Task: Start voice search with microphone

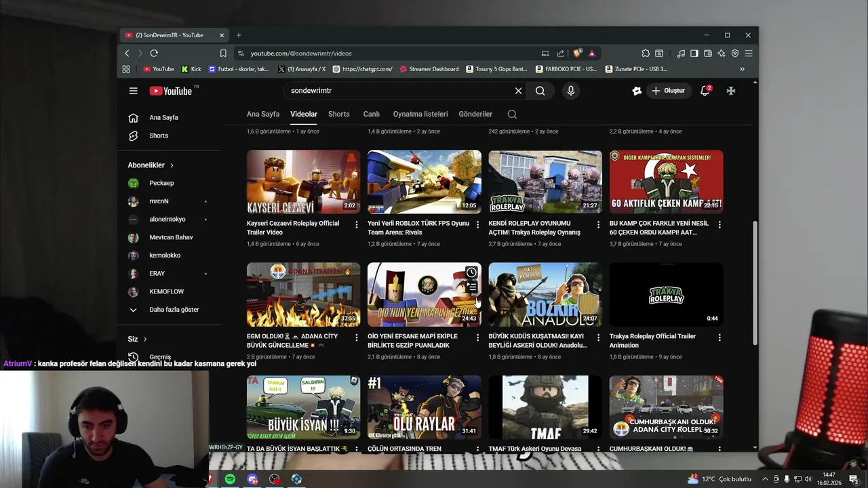Action: coord(570,91)
